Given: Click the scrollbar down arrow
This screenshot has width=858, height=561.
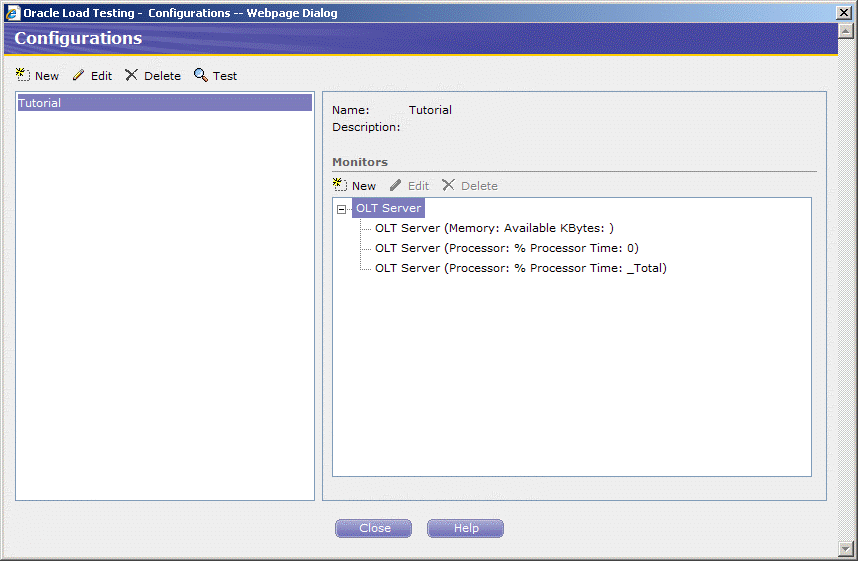Looking at the screenshot, I should coord(845,548).
